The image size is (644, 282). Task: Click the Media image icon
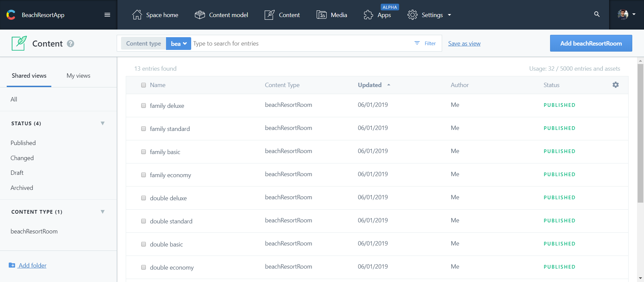coord(322,15)
